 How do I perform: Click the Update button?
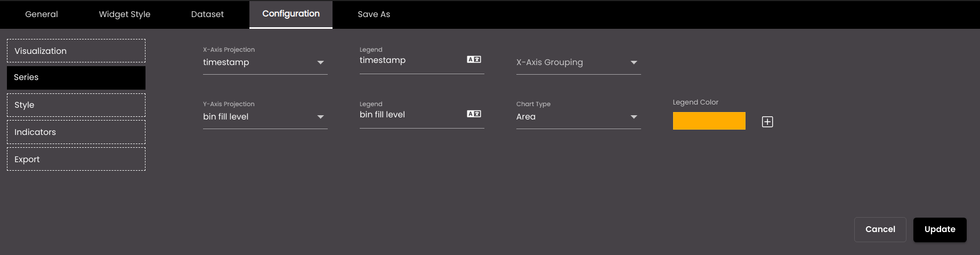(939, 229)
